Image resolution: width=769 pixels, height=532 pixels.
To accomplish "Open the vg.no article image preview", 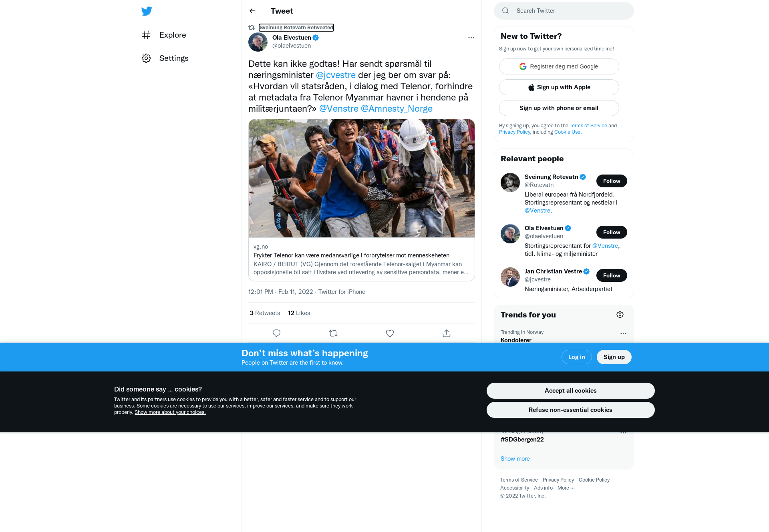I will 362,178.
